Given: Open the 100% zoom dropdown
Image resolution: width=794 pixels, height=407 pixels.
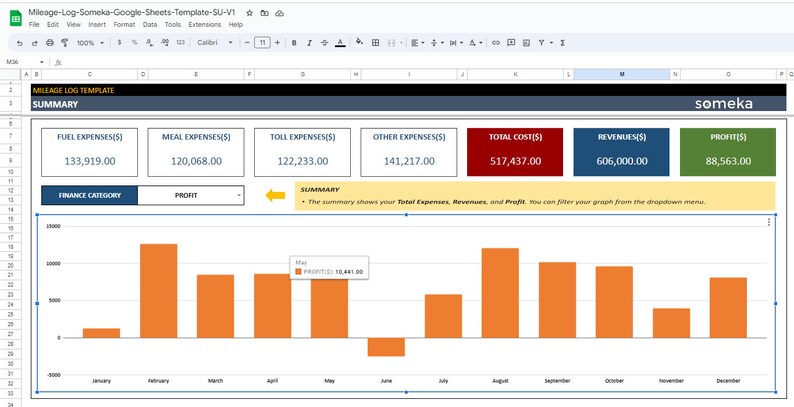Looking at the screenshot, I should click(90, 43).
